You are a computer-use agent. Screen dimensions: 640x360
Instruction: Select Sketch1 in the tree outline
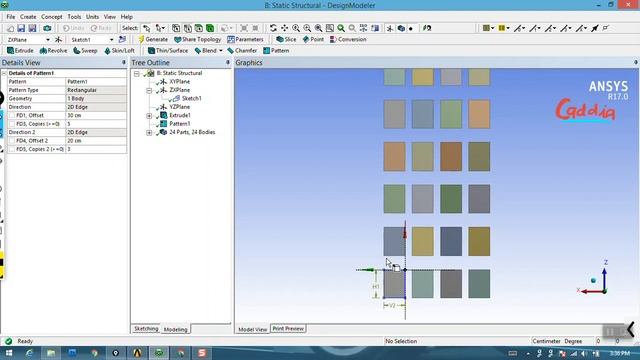pyautogui.click(x=191, y=98)
